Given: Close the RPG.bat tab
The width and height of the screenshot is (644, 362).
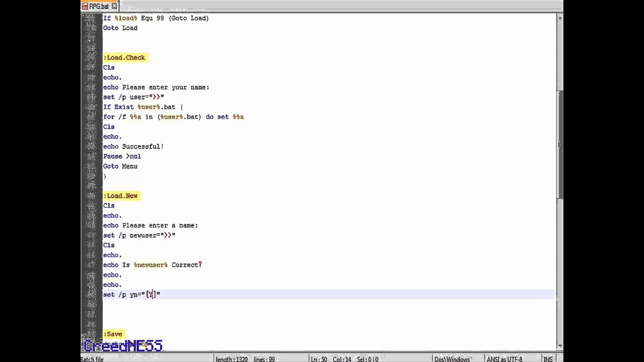Looking at the screenshot, I should [114, 6].
